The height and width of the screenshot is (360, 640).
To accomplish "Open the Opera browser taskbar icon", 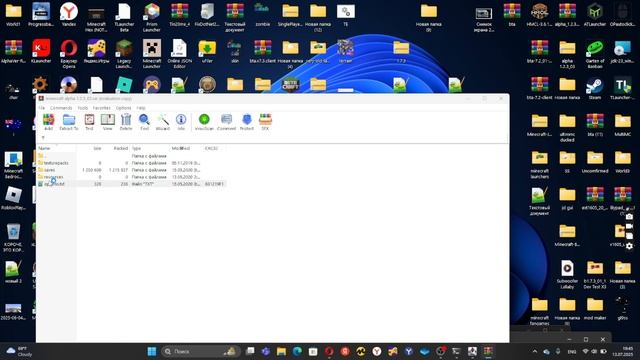I will coord(329,351).
